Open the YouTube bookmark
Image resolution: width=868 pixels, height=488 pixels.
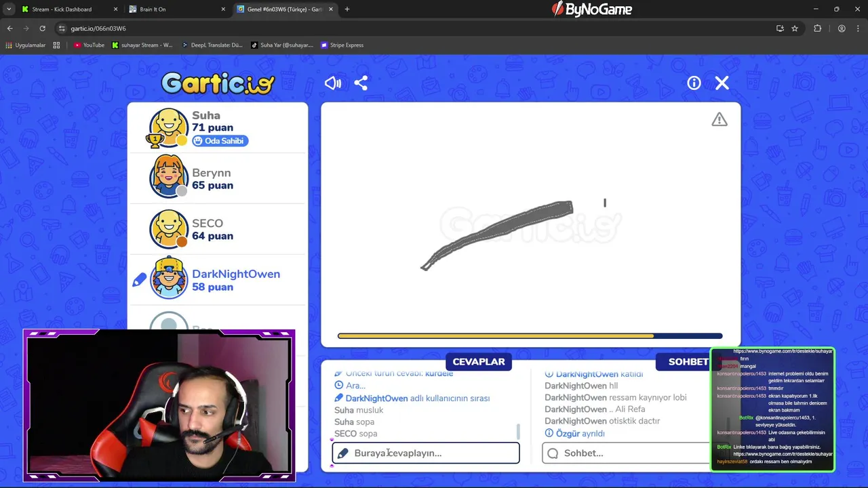tap(89, 45)
